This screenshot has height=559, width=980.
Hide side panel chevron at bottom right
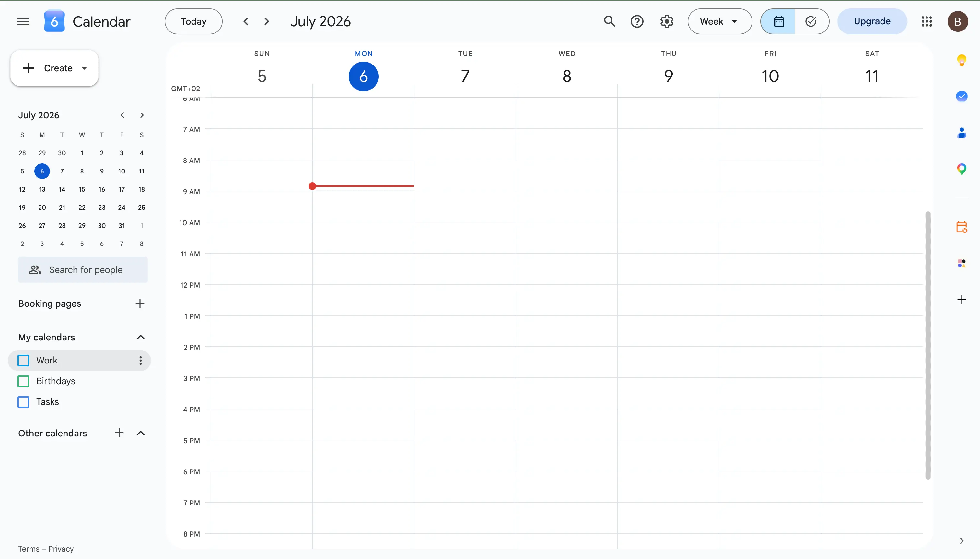(x=962, y=541)
